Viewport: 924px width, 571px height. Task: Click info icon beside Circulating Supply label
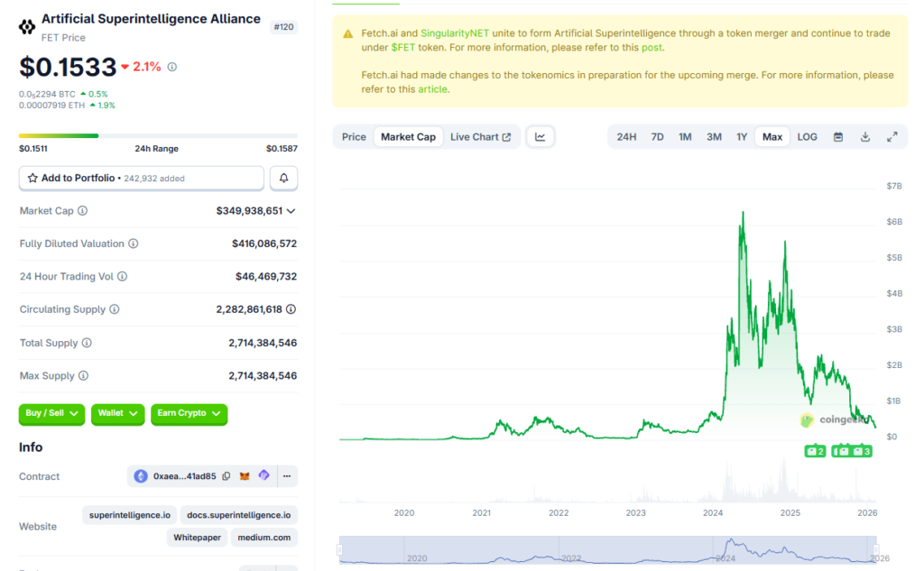[x=115, y=309]
